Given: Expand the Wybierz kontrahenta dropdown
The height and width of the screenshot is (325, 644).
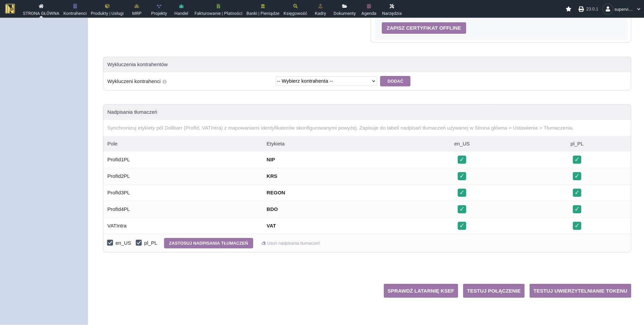Looking at the screenshot, I should pos(326,81).
